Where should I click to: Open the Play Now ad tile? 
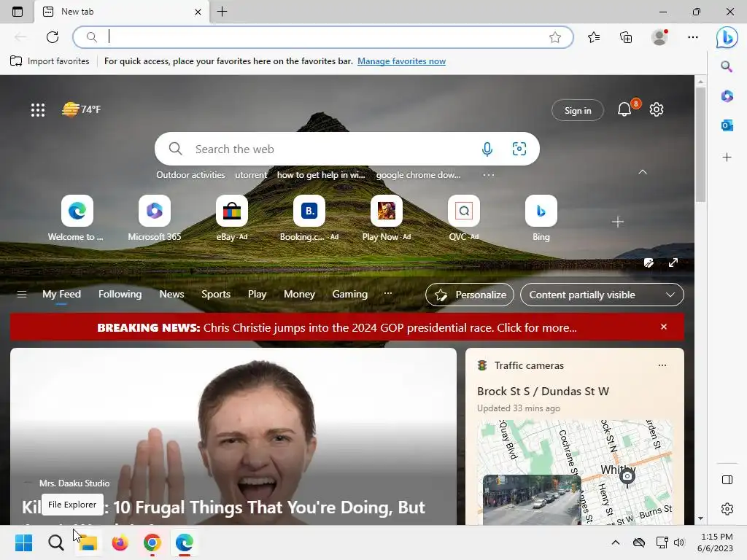387,218
